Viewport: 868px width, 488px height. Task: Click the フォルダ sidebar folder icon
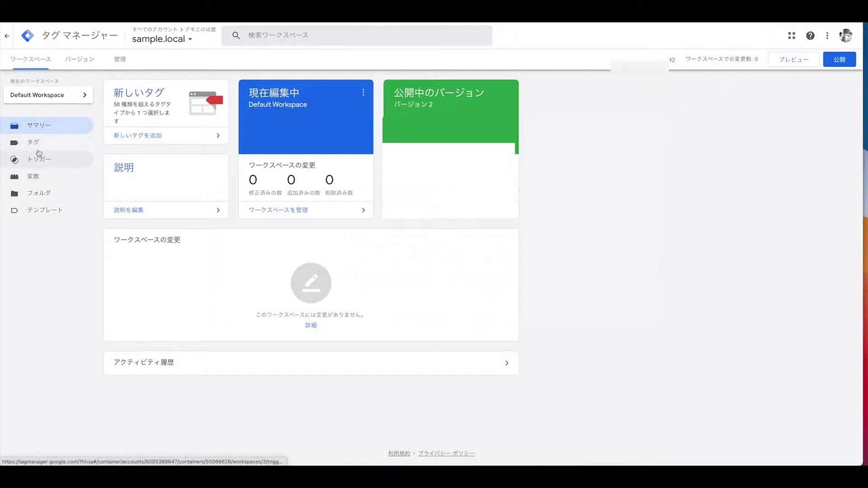coord(14,193)
